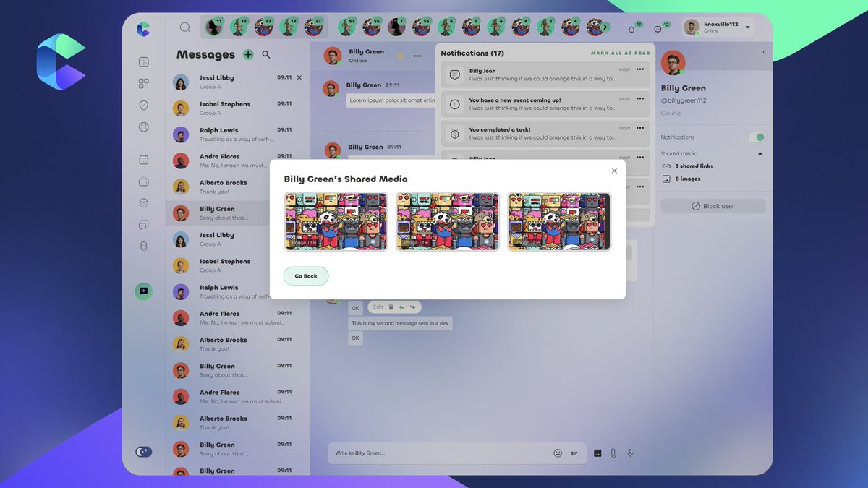868x488 pixels.
Task: Open the middle shared media thumbnail
Action: pyautogui.click(x=448, y=221)
